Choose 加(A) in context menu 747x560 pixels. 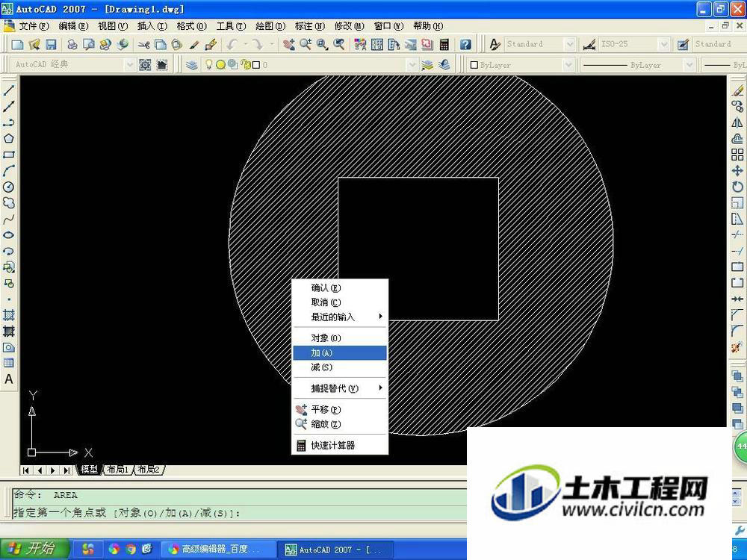[340, 352]
